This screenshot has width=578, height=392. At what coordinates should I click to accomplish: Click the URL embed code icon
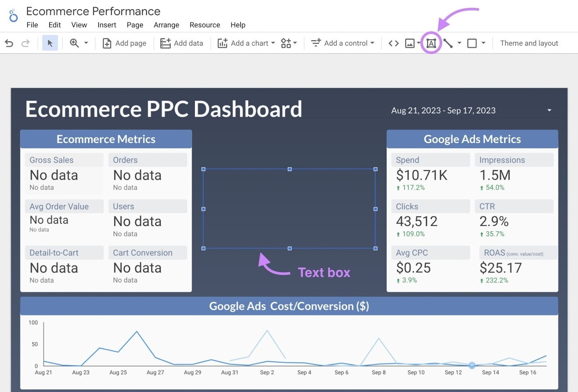[393, 43]
